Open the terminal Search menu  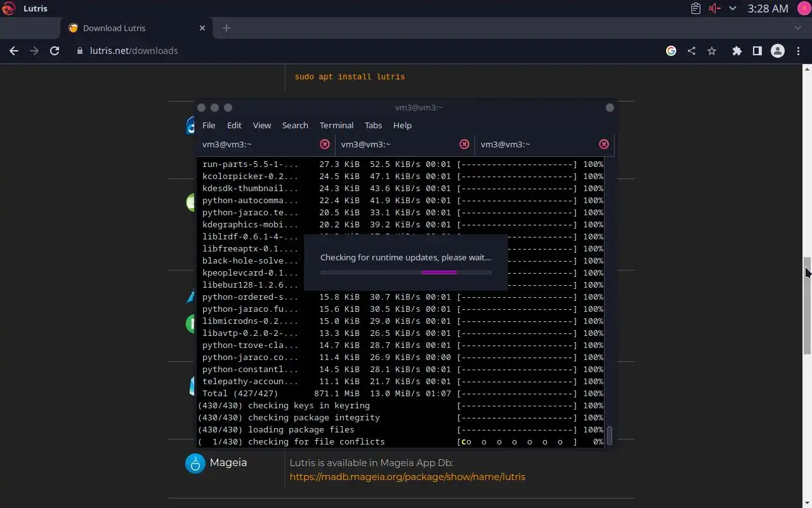295,125
